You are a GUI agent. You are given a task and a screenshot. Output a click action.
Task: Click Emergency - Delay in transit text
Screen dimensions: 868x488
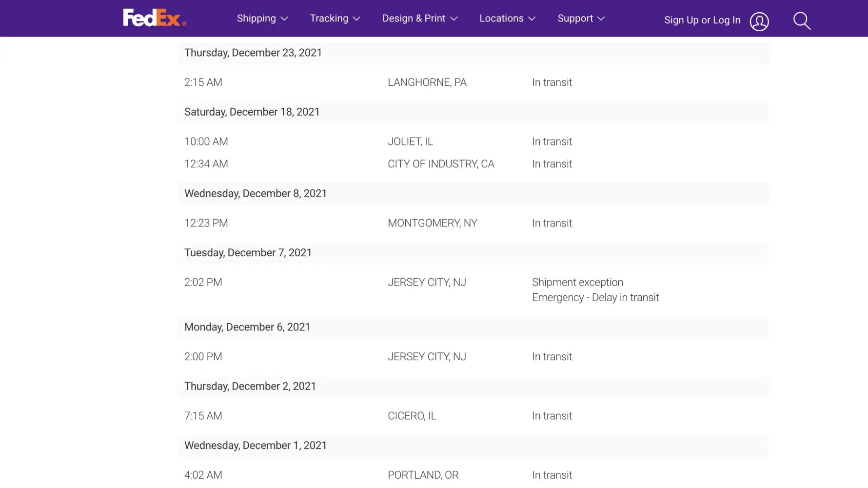click(x=595, y=298)
